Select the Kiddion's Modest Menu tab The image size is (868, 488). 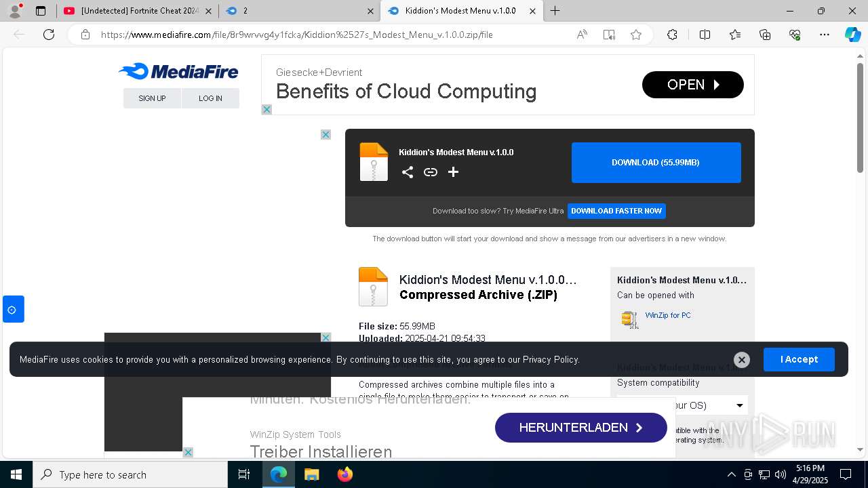coord(461,11)
